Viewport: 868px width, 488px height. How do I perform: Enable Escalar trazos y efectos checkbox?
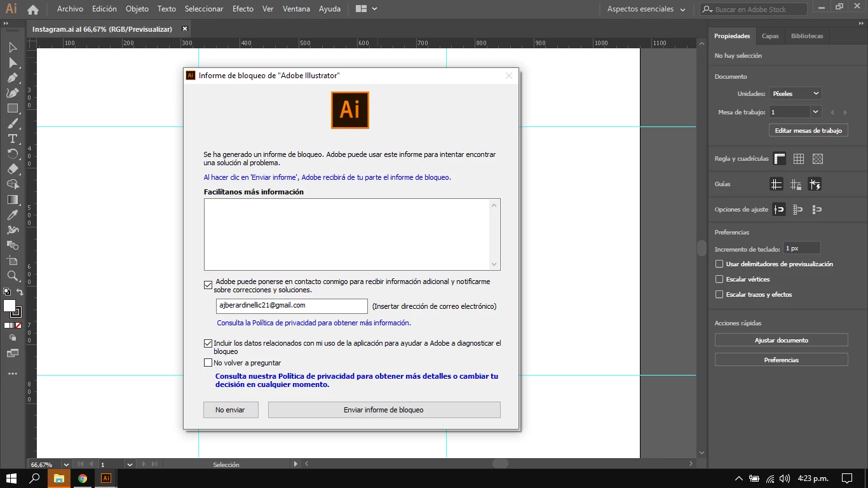click(x=719, y=294)
